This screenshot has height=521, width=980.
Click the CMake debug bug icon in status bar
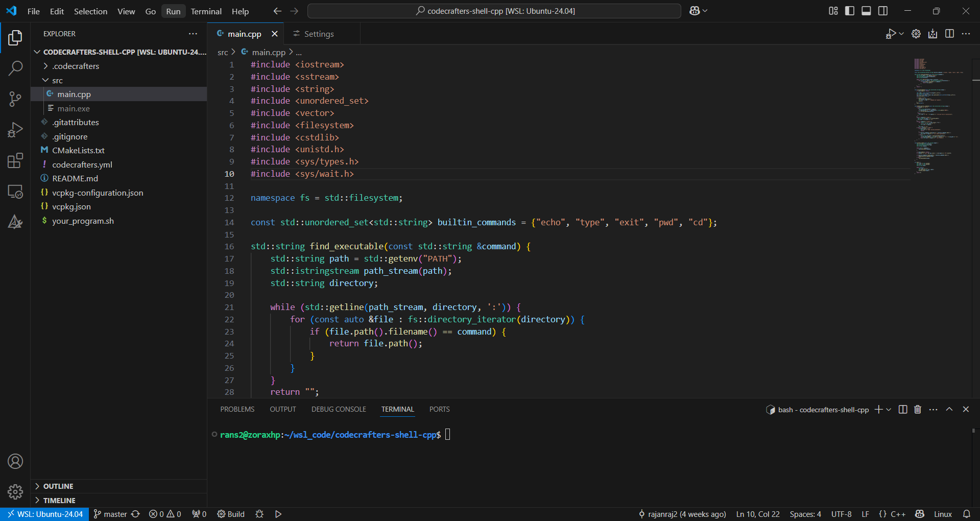(x=259, y=514)
